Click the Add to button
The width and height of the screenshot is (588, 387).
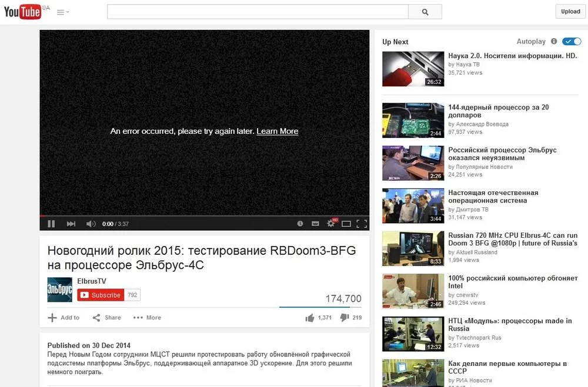coord(64,318)
